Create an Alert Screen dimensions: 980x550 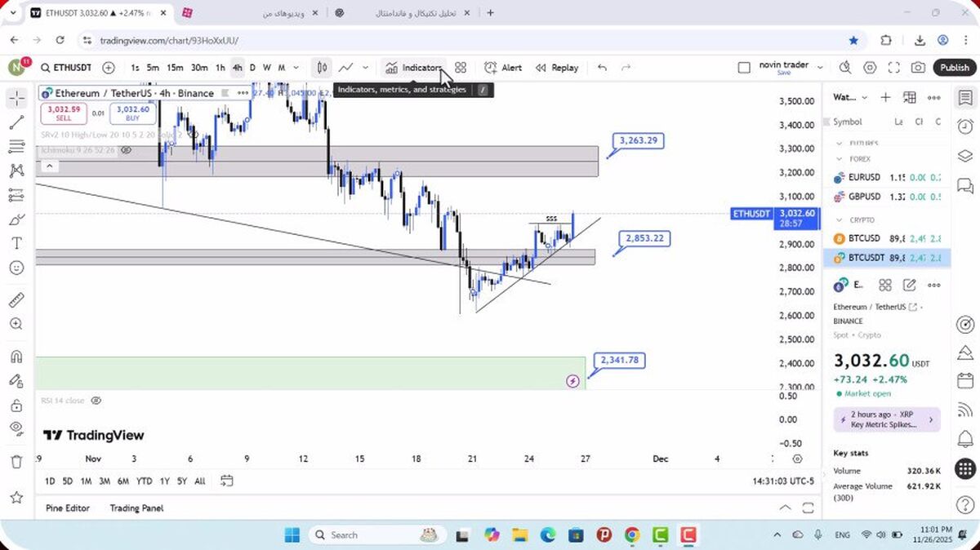[503, 68]
